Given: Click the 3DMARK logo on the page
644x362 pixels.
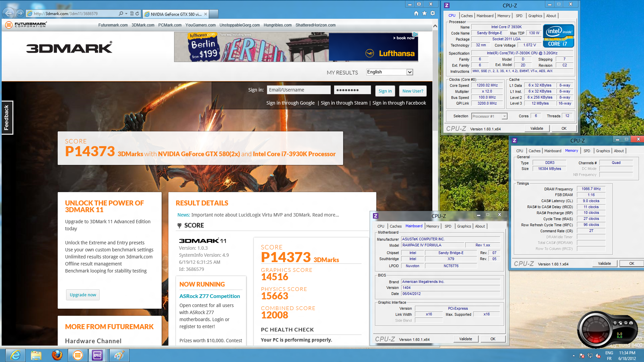Looking at the screenshot, I should pyautogui.click(x=69, y=48).
